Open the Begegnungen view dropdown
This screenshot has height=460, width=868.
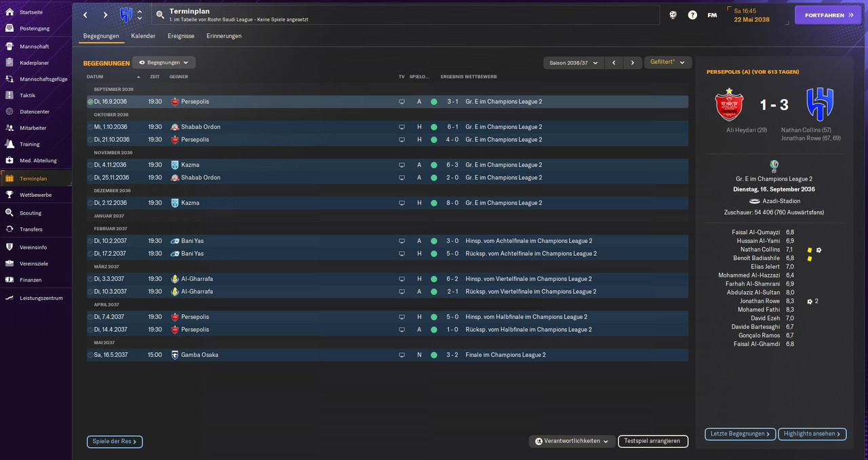coord(164,62)
